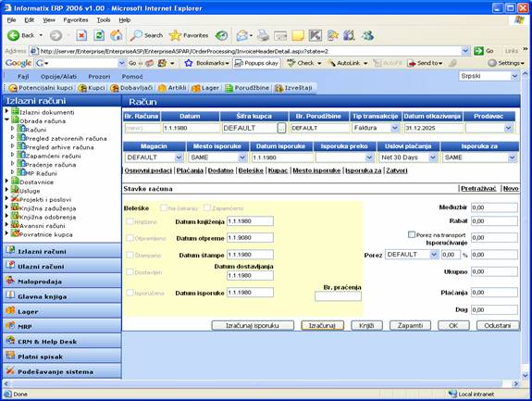The height and width of the screenshot is (401, 532).
Task: Click the Odustani button
Action: 498,326
